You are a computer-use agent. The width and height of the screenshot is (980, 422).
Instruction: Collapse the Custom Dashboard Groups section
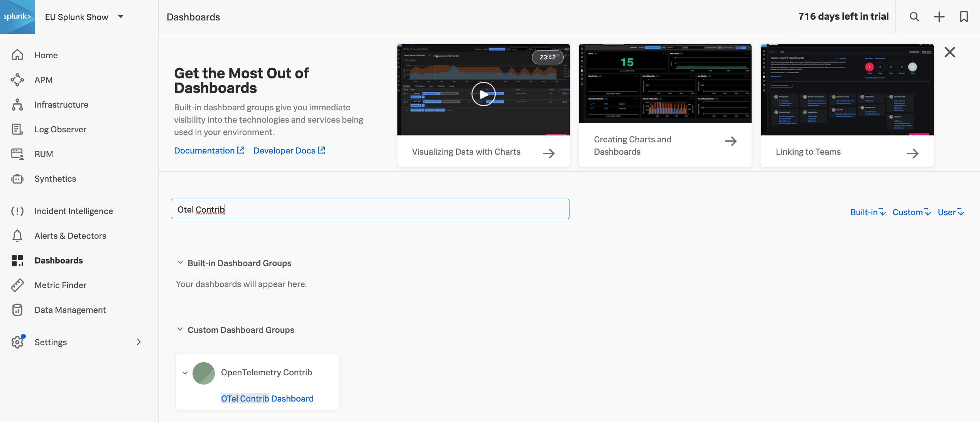pyautogui.click(x=180, y=329)
